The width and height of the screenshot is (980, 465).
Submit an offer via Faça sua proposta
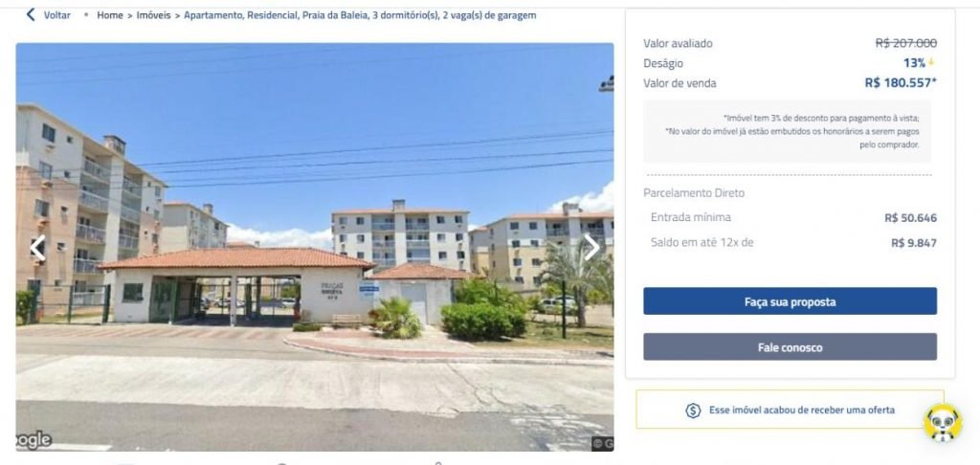(790, 301)
